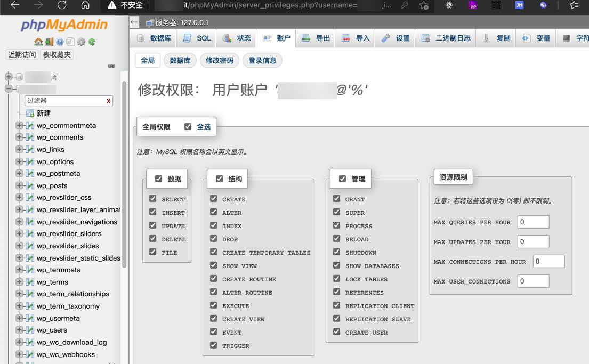The height and width of the screenshot is (364, 589).
Task: Click the 服务器: 127.0.0.1 breadcrumb link
Action: click(182, 22)
